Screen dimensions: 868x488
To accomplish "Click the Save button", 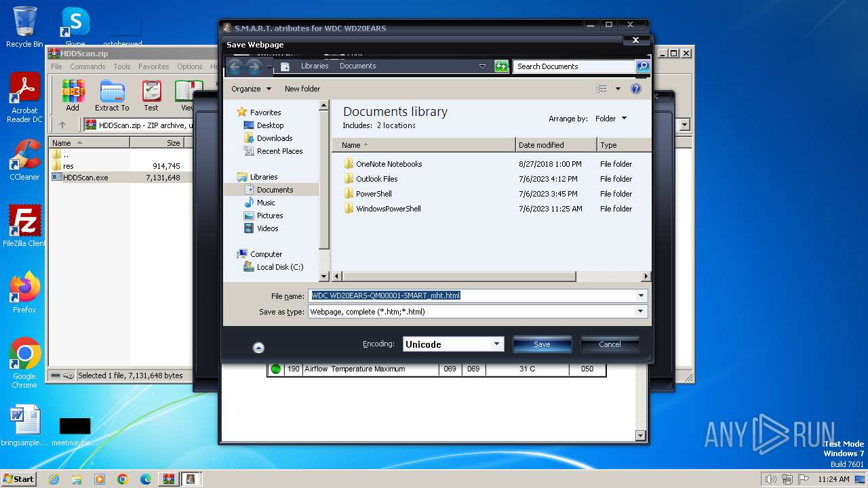I will 542,344.
